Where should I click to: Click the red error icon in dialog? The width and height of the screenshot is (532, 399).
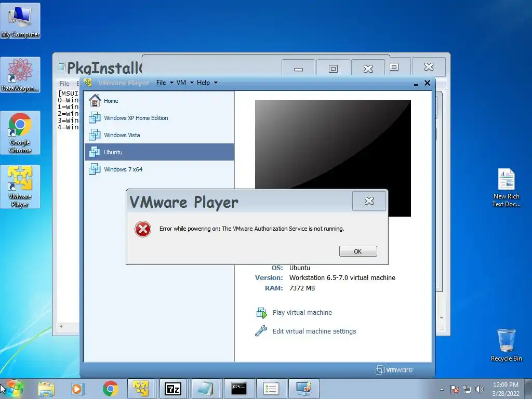click(x=143, y=229)
